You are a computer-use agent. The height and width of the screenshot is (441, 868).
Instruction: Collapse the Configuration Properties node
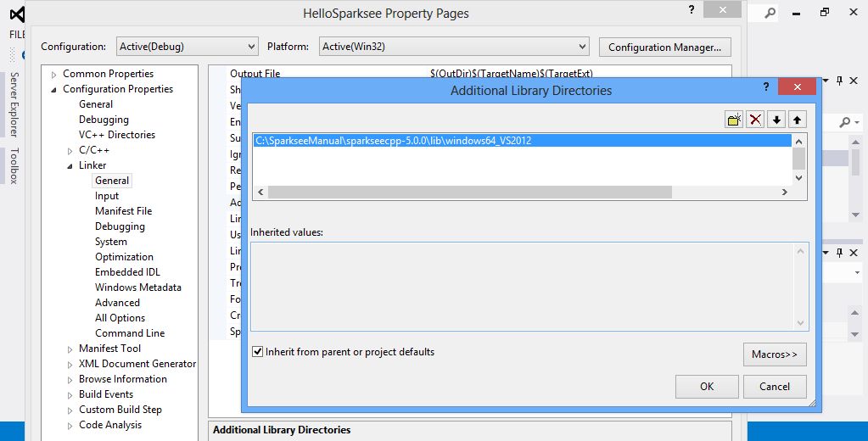pyautogui.click(x=53, y=90)
